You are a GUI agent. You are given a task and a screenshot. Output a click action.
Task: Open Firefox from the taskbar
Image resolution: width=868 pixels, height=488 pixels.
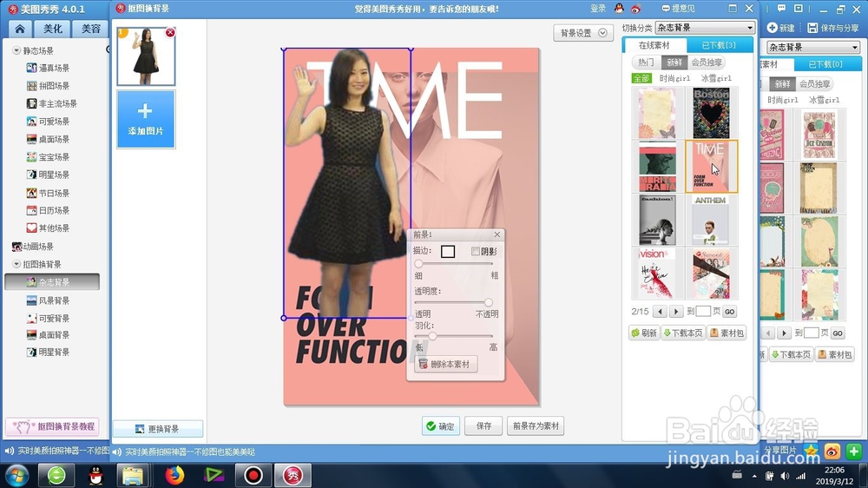[174, 475]
